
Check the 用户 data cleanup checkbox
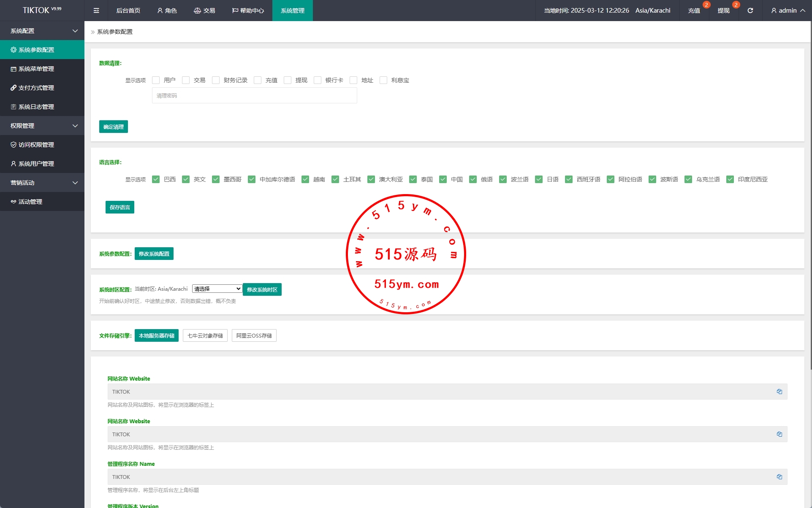[156, 80]
